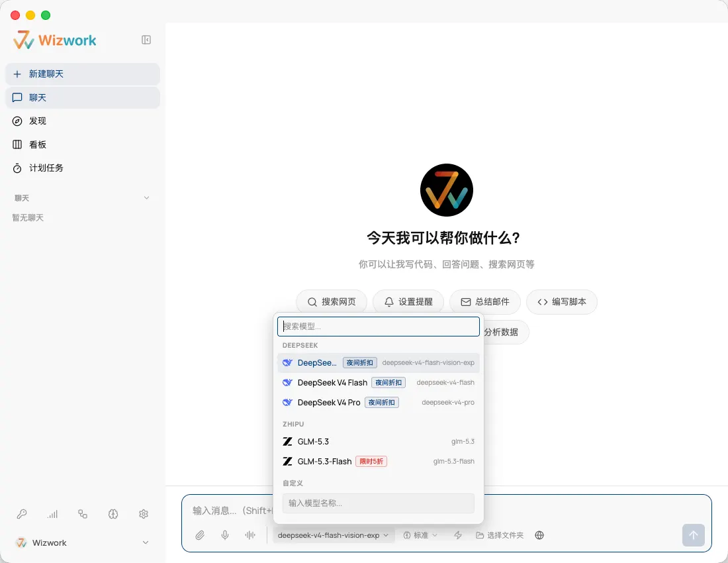Click the ZHIPU group header
The image size is (728, 563).
pyautogui.click(x=293, y=424)
